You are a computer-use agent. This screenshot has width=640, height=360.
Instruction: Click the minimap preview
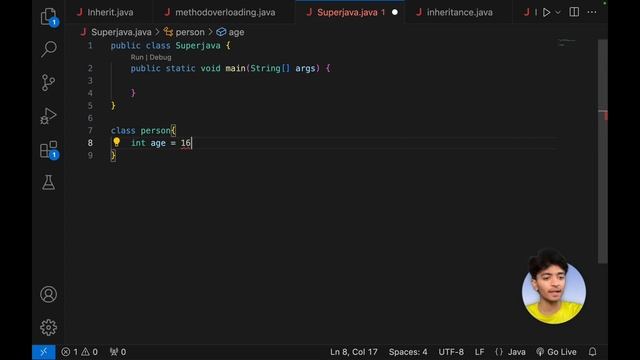[567, 42]
